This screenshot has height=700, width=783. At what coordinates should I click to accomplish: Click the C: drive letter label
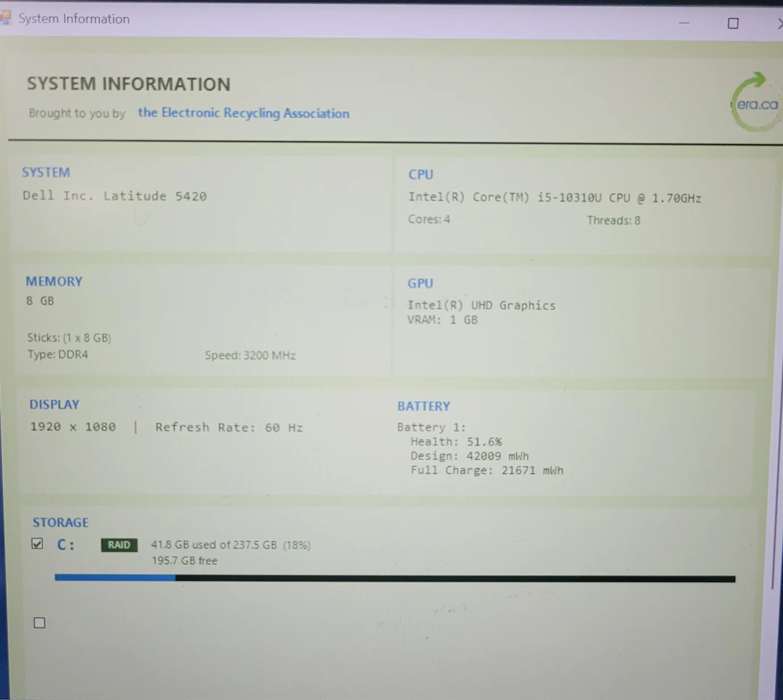coord(65,545)
